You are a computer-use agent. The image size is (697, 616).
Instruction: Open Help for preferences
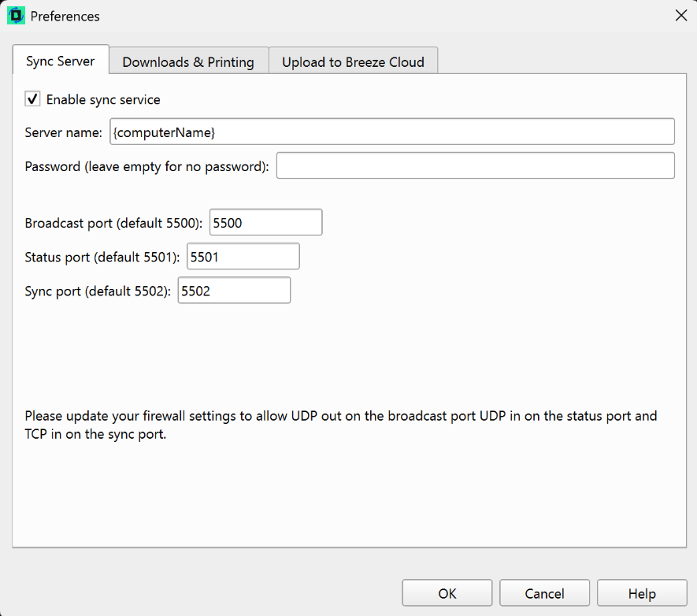642,593
